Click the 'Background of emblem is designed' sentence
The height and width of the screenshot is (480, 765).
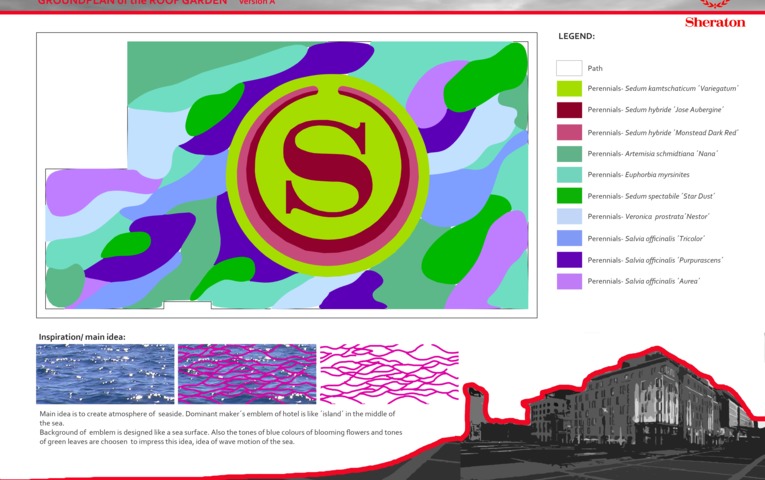(x=221, y=437)
